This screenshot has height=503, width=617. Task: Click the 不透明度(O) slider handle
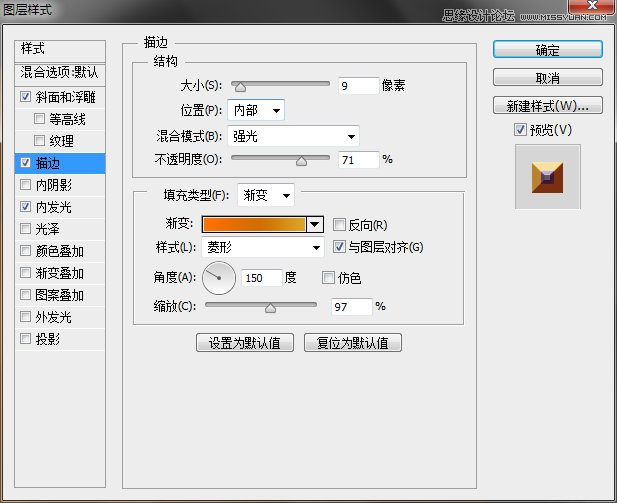pyautogui.click(x=301, y=161)
